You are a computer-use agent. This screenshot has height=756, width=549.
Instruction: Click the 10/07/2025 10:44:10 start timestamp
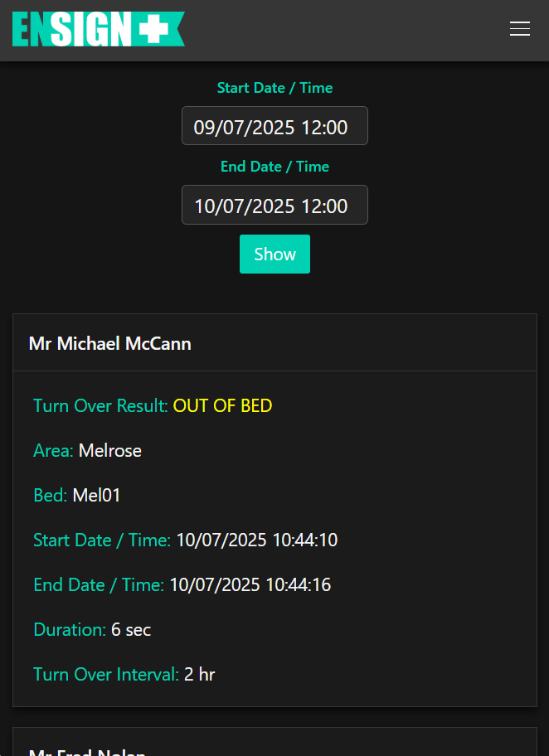tap(256, 540)
